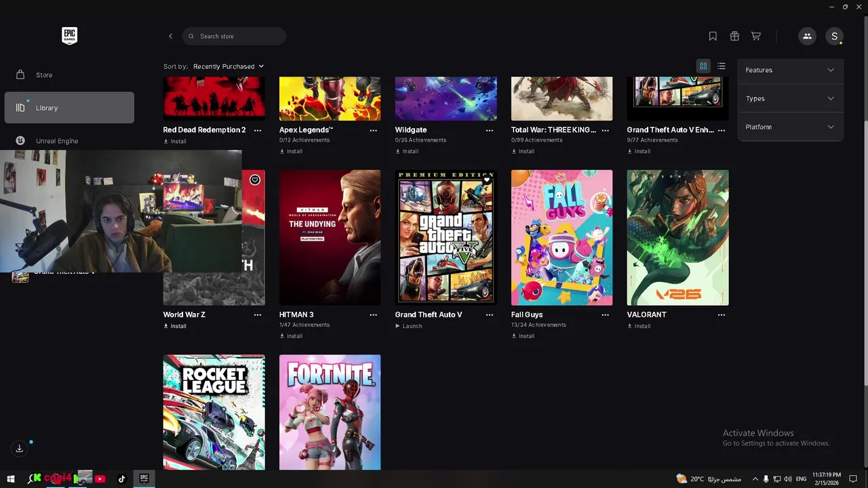Image resolution: width=868 pixels, height=488 pixels.
Task: Open the wishlist bookmark icon
Action: (713, 36)
